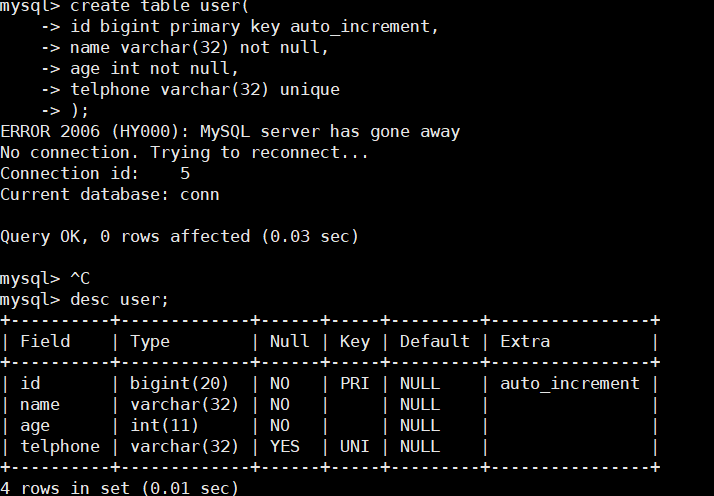Click the 'PRI' key cell
714x496 pixels.
pos(354,384)
